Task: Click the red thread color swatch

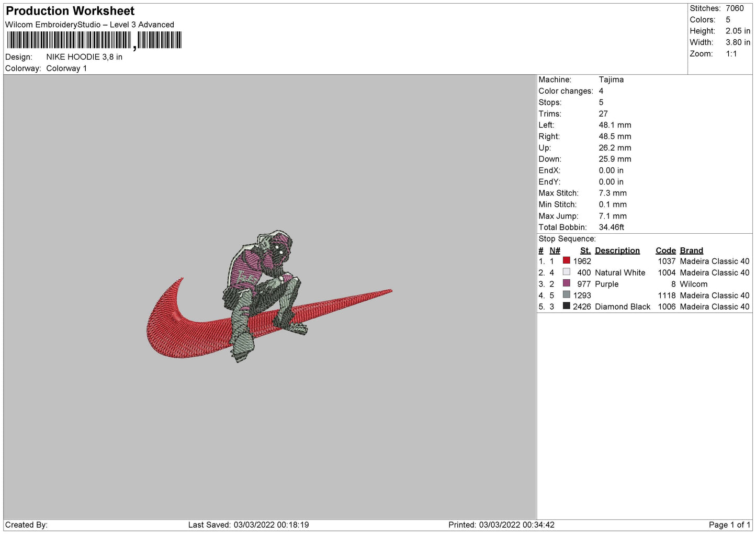Action: click(566, 260)
